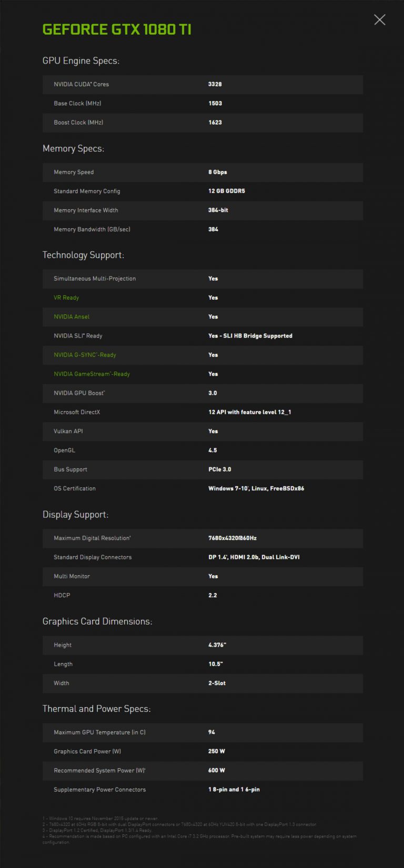Select the Recommended System Power row
404x868 pixels.
203,770
